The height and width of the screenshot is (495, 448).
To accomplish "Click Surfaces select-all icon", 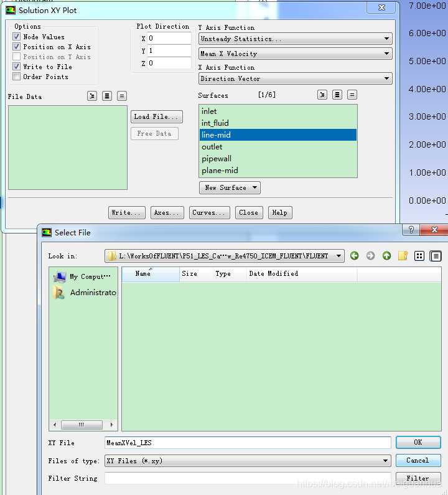I will (x=337, y=95).
